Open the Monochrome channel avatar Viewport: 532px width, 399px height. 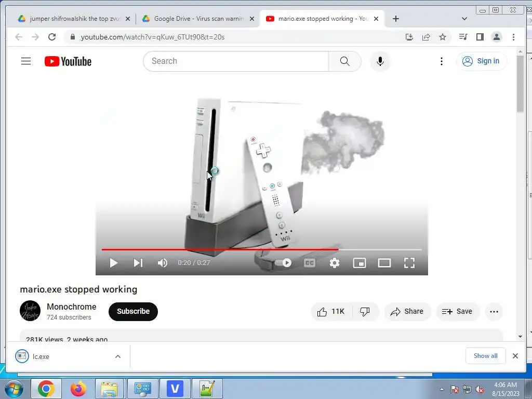[30, 311]
